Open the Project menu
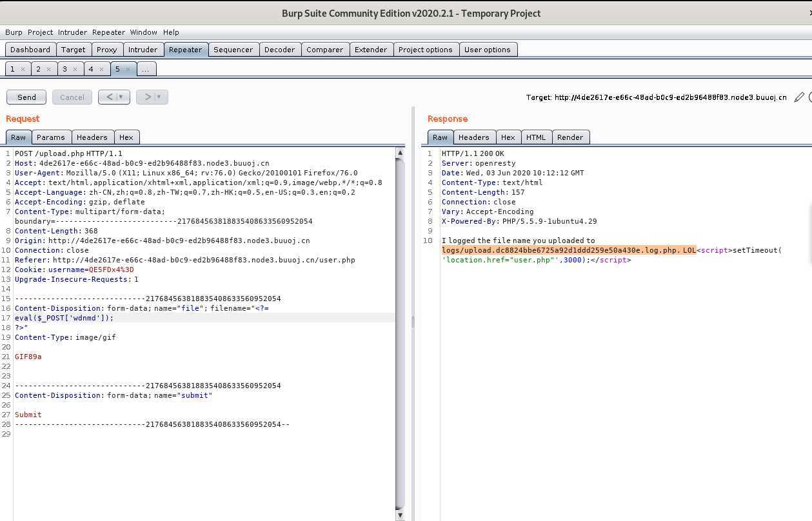The width and height of the screenshot is (812, 521). coord(40,32)
